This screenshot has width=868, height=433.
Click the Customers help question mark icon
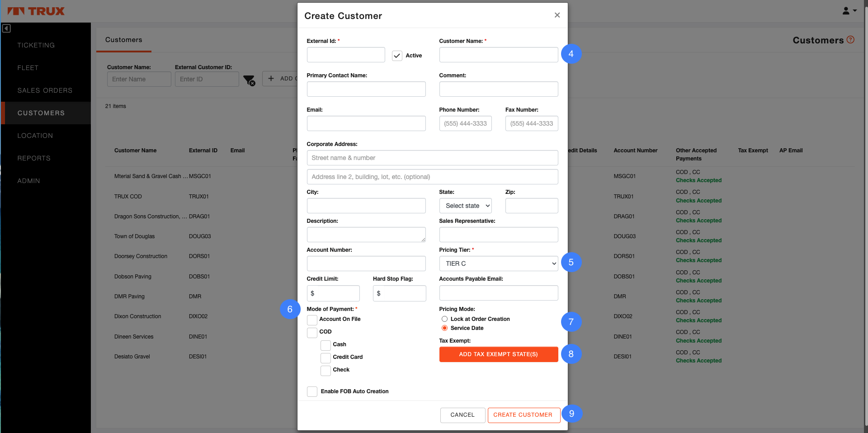click(x=850, y=40)
